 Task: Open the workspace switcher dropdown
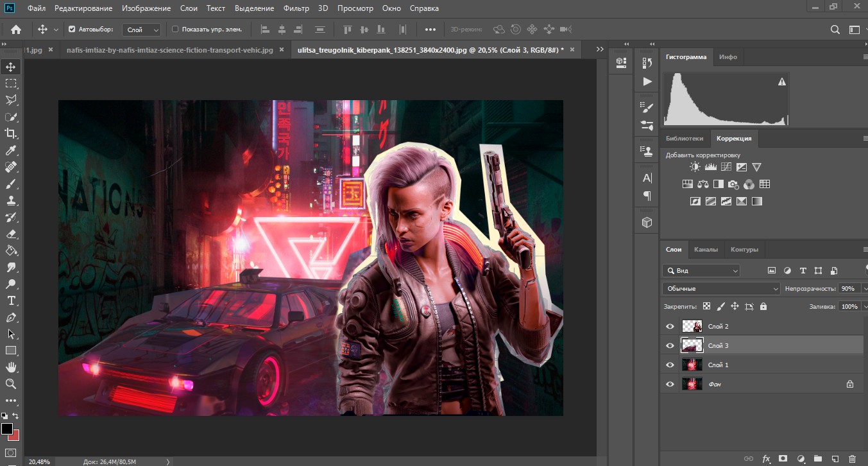coord(855,30)
